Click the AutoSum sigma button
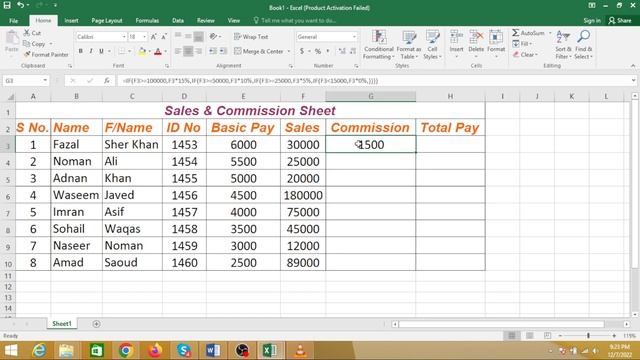This screenshot has height=360, width=640. tap(529, 33)
